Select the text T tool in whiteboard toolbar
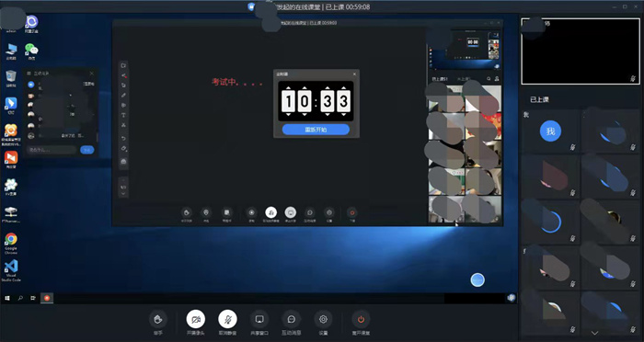The width and height of the screenshot is (644, 342). point(123,115)
